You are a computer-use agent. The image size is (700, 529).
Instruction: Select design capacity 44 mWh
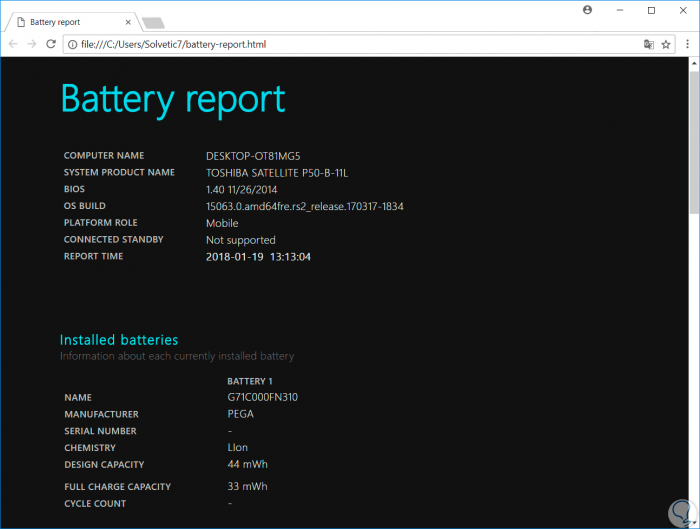point(247,464)
